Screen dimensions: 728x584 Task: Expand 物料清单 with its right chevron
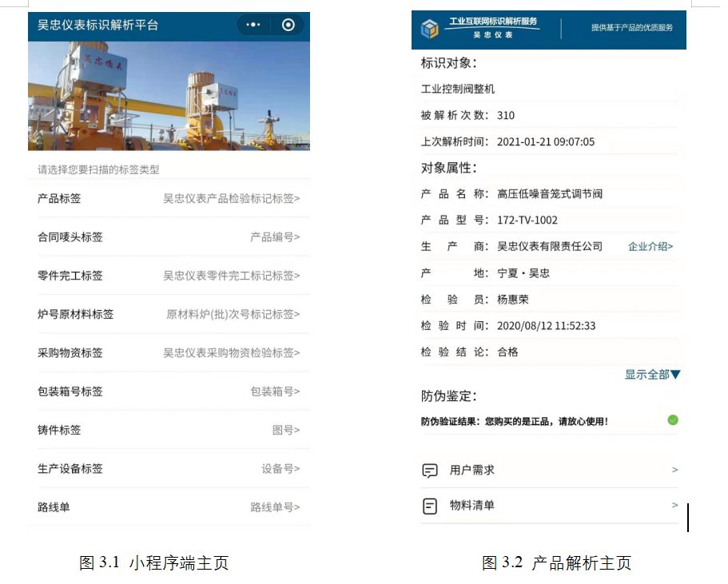point(674,505)
